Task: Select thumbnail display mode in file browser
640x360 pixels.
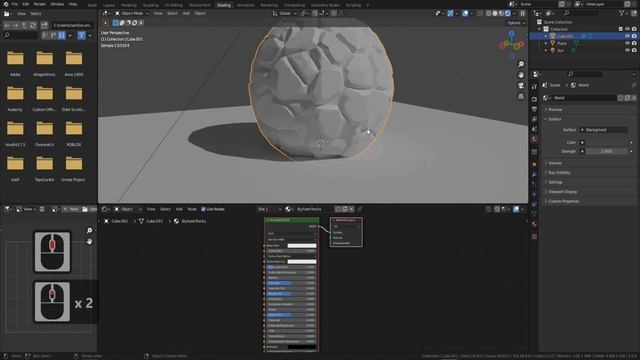Action: tap(62, 36)
